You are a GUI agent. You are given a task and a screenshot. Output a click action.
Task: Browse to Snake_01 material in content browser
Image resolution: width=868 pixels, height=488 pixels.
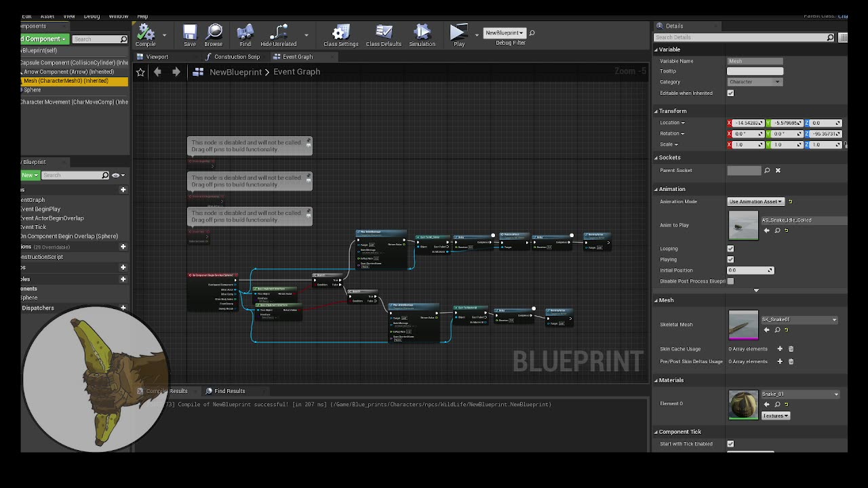[778, 405]
